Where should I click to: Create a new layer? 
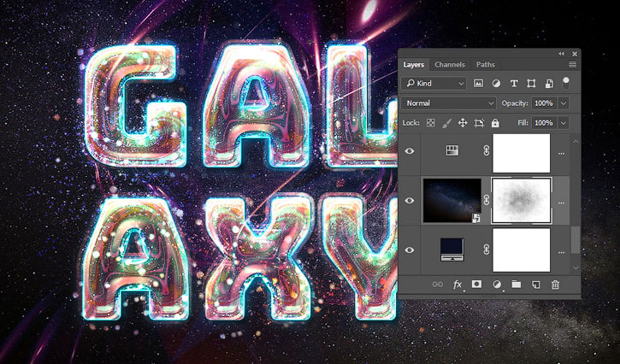536,285
